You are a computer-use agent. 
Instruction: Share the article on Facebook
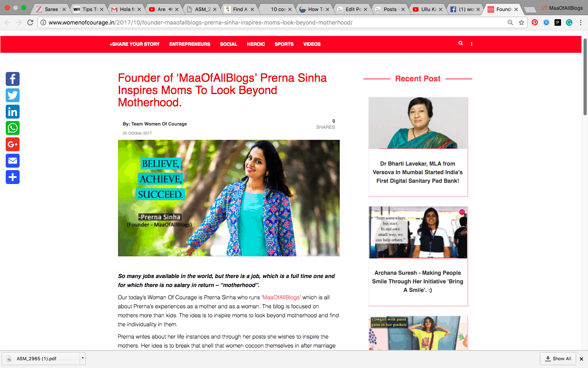(13, 79)
